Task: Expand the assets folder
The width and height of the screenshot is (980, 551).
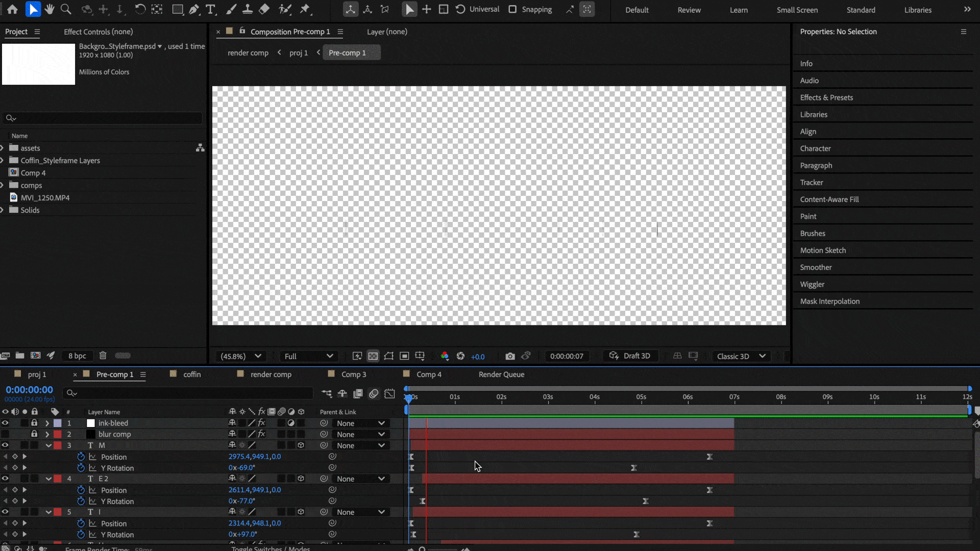Action: (x=3, y=148)
